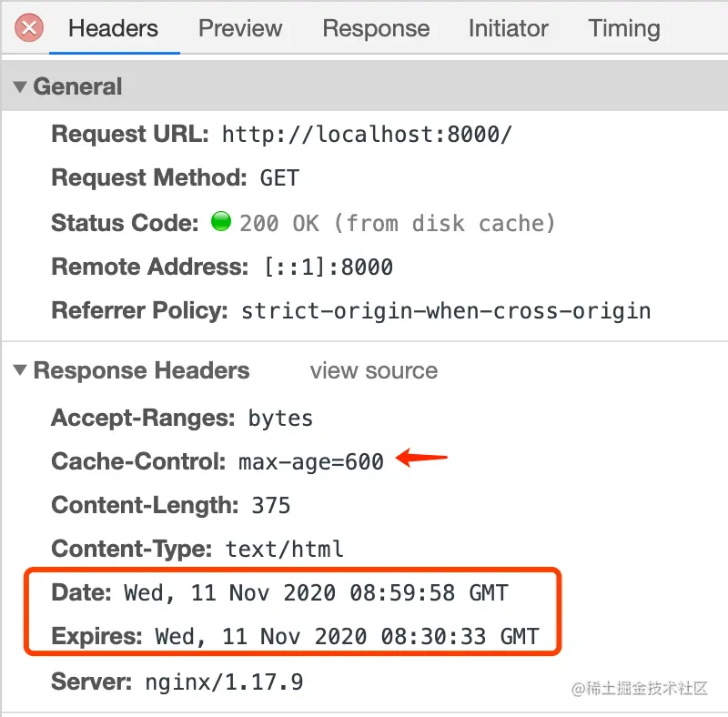
Task: Click the strict-origin-when-cross-origin policy value
Action: click(445, 311)
